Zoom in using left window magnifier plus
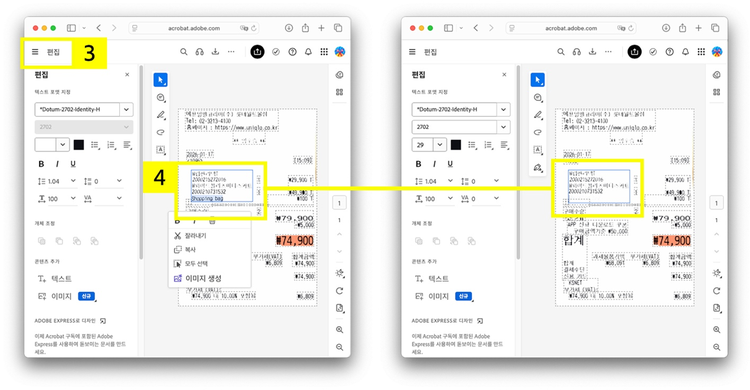 point(340,330)
